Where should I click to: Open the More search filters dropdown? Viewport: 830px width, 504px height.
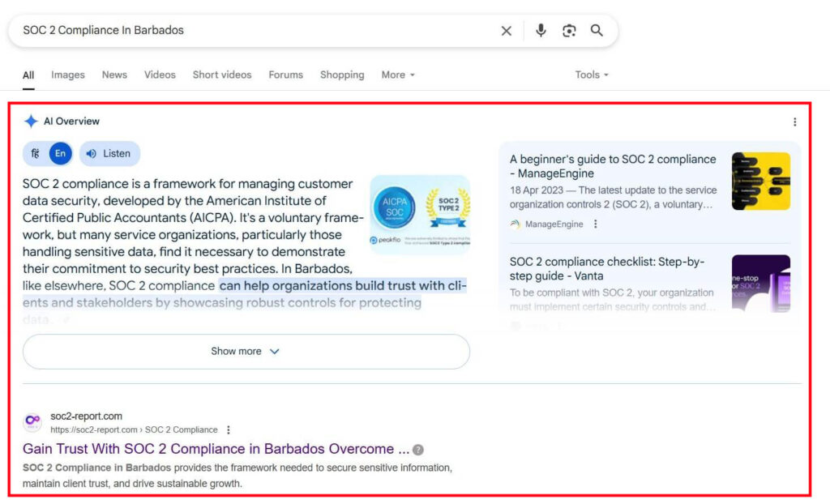point(398,75)
